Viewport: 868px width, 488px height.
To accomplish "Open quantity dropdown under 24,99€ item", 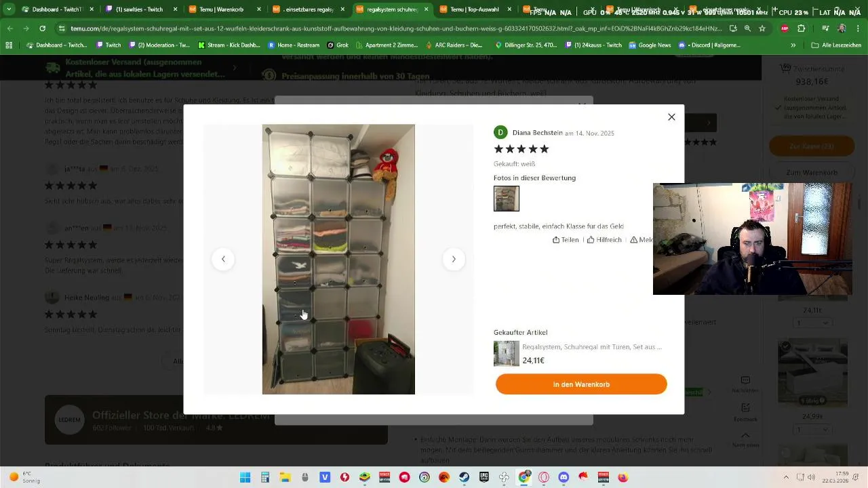I will click(x=812, y=430).
